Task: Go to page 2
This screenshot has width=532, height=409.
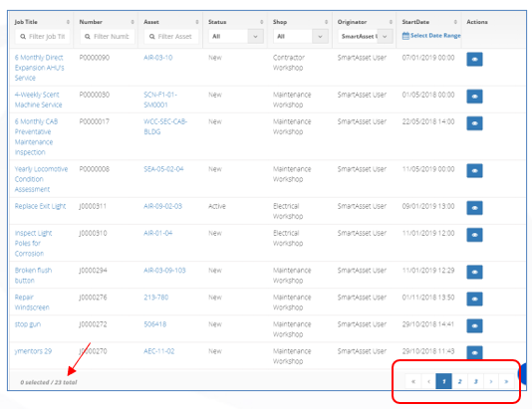Action: [459, 381]
